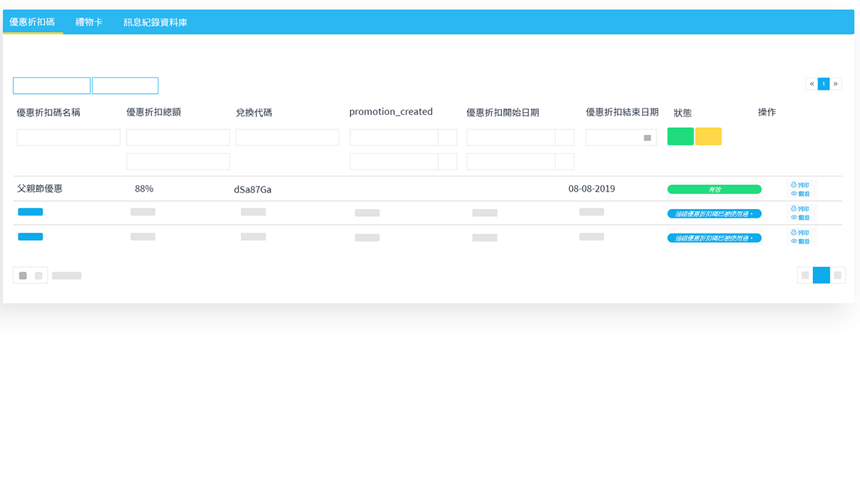860x504 pixels.
Task: Focus the upper filter input under 優惠折扣總額
Action: (x=178, y=137)
